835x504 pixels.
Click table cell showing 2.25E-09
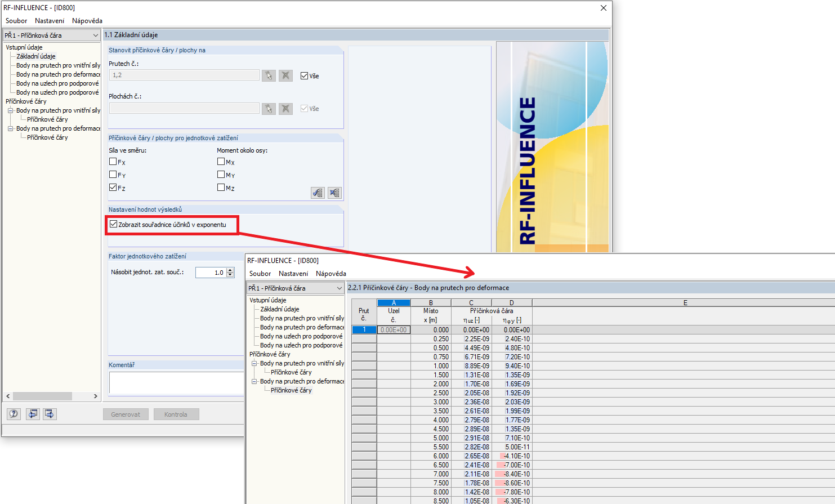tap(471, 339)
